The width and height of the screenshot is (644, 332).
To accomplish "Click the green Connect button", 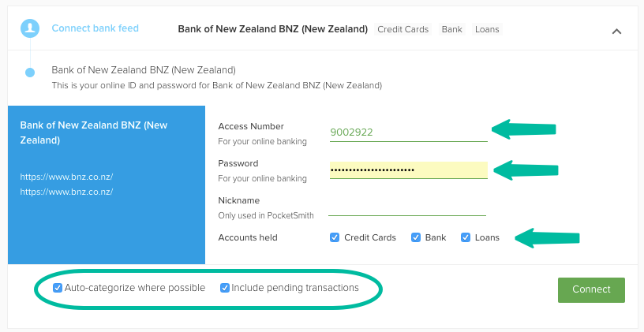I will pyautogui.click(x=591, y=289).
